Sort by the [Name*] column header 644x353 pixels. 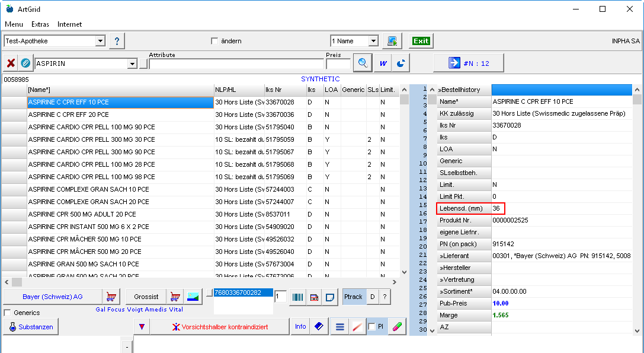(x=120, y=90)
